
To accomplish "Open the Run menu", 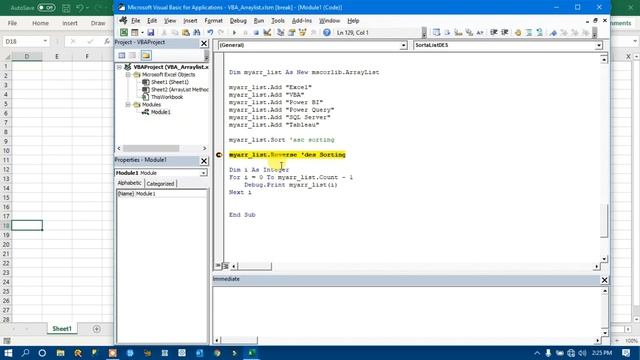I will pyautogui.click(x=259, y=20).
